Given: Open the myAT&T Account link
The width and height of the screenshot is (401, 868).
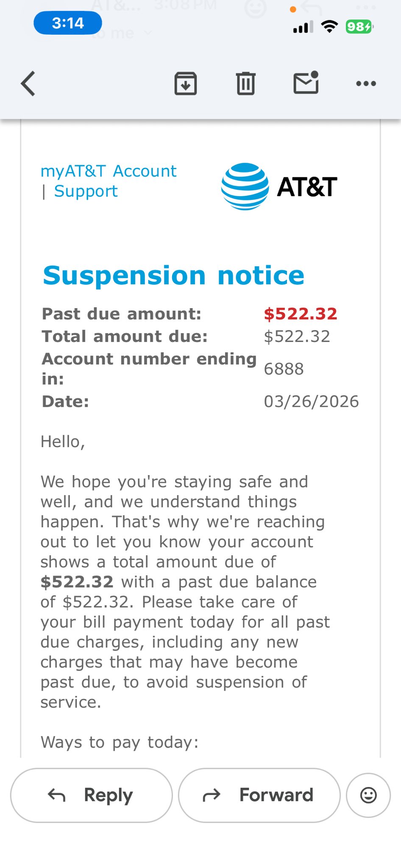Looking at the screenshot, I should pos(109,171).
